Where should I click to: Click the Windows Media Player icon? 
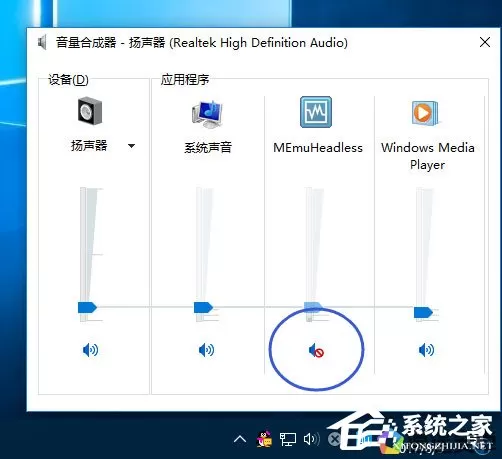tap(425, 113)
